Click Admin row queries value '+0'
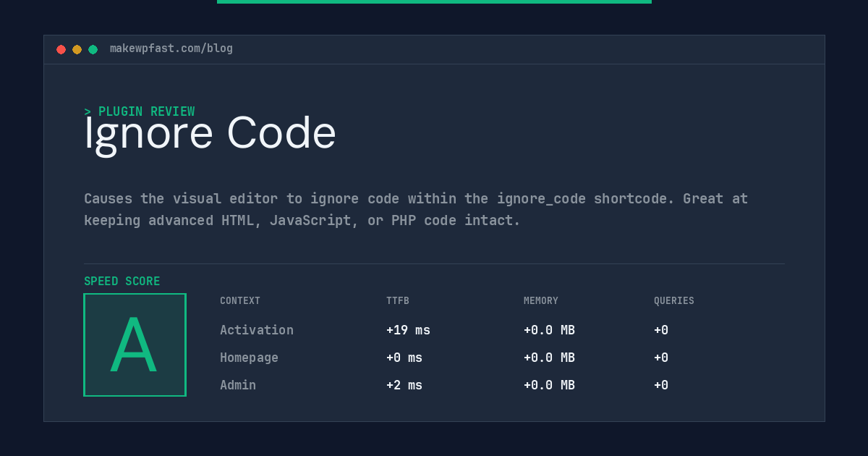This screenshot has height=456, width=868. coord(661,385)
